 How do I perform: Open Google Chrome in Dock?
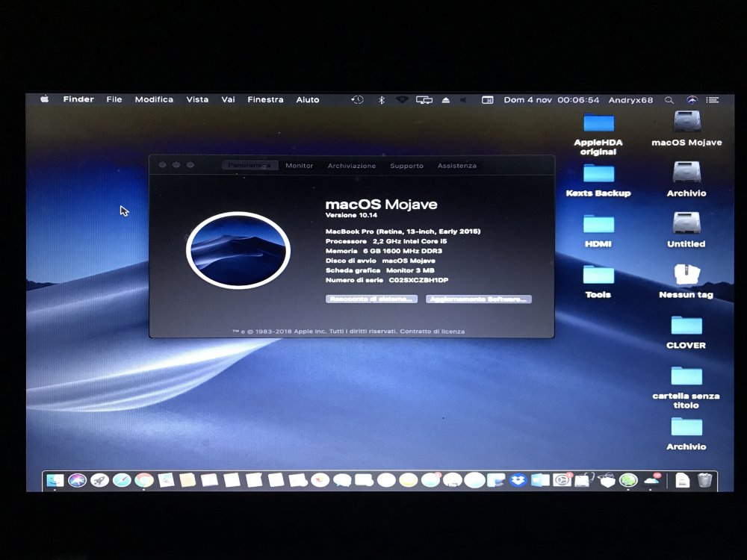pos(144,480)
